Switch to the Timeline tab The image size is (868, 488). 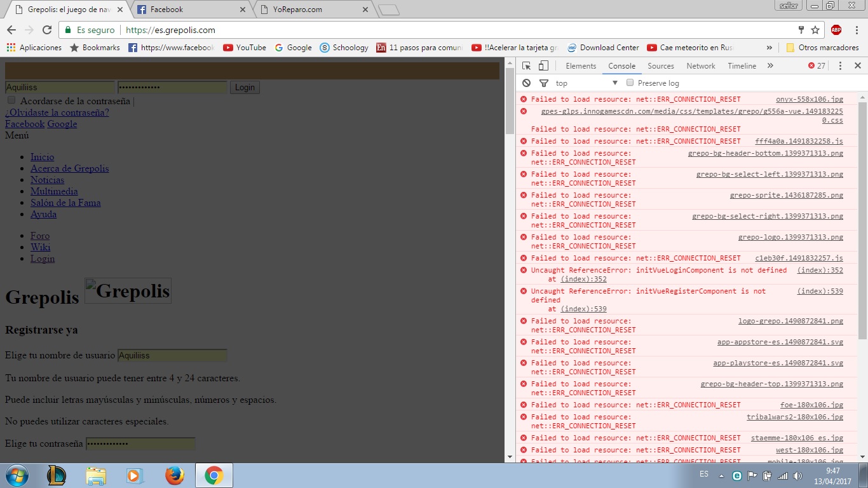[742, 66]
